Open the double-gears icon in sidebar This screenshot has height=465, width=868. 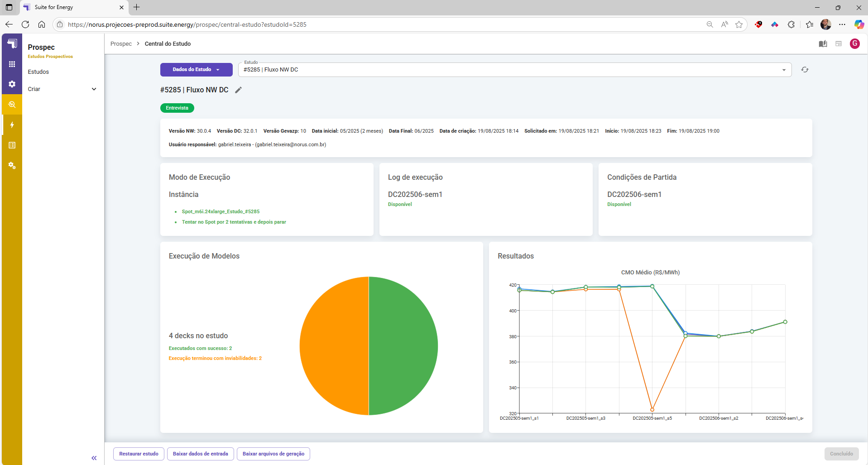pos(12,166)
